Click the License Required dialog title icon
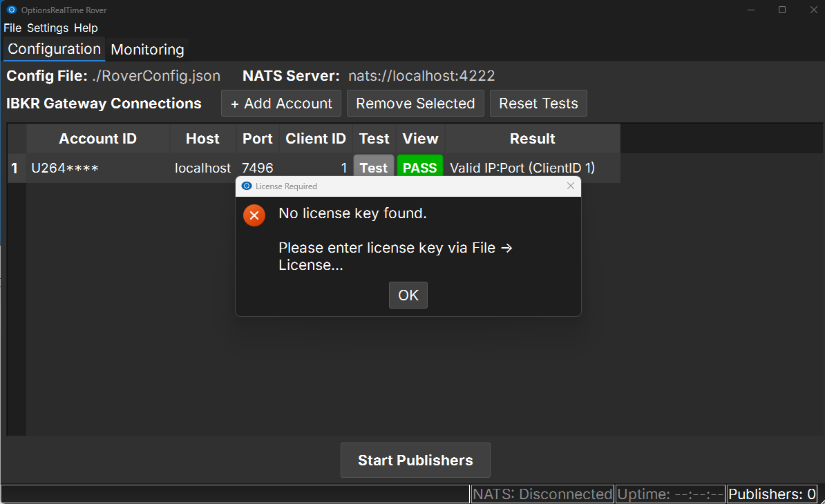The image size is (825, 504). pos(247,186)
